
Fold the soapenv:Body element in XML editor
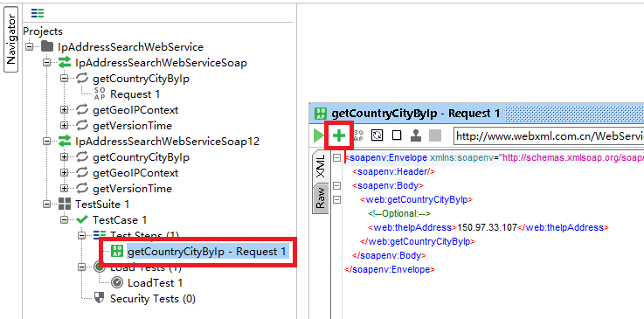[336, 185]
